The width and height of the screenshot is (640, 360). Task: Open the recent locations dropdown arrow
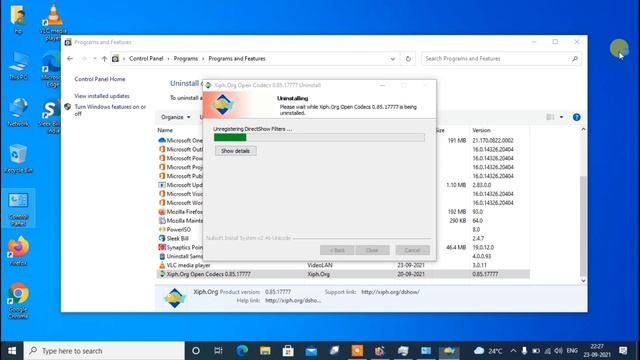[x=95, y=59]
